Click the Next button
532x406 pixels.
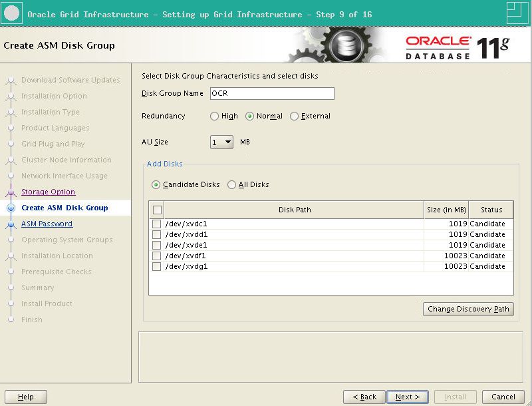pyautogui.click(x=408, y=397)
